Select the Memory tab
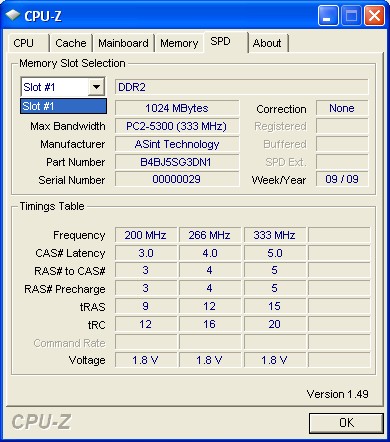The height and width of the screenshot is (442, 390). (x=179, y=43)
